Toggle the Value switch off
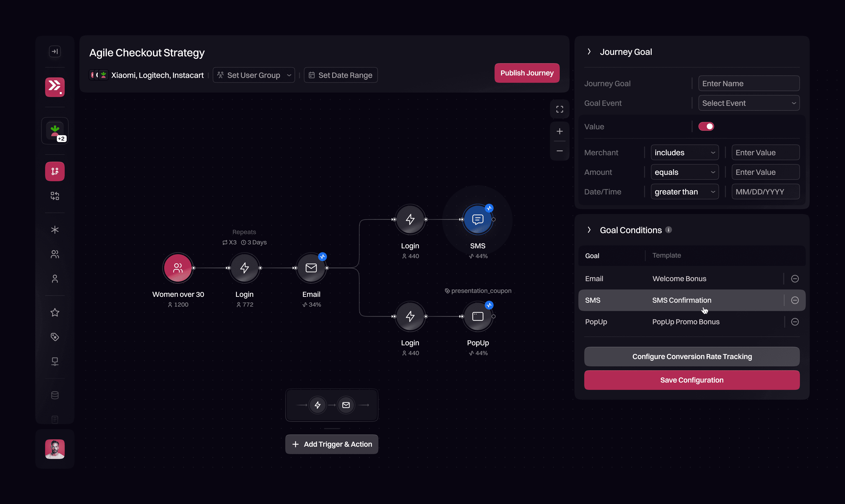The image size is (845, 504). click(x=706, y=126)
